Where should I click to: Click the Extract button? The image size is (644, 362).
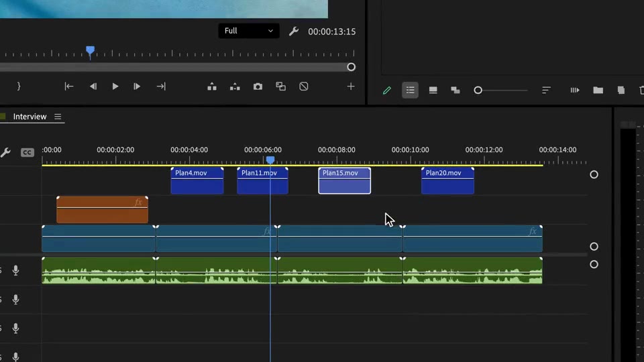(x=235, y=86)
